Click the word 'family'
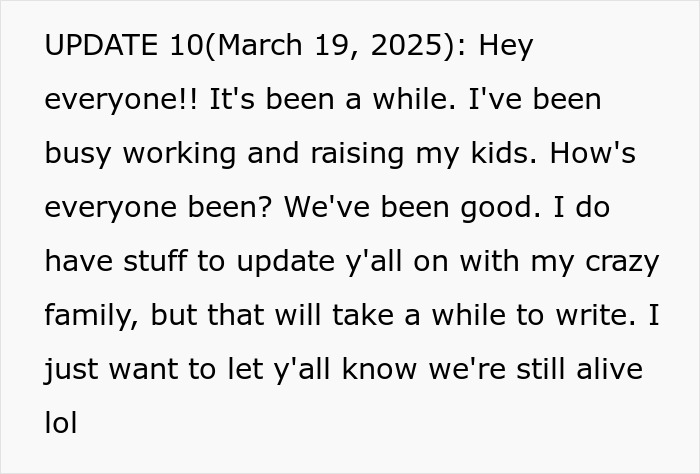Image resolution: width=700 pixels, height=474 pixels. 91,316
